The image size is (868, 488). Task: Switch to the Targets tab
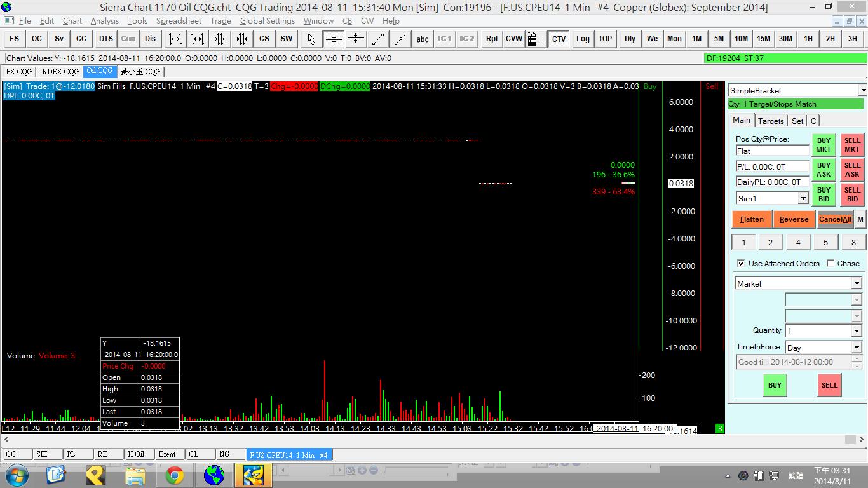click(x=771, y=121)
